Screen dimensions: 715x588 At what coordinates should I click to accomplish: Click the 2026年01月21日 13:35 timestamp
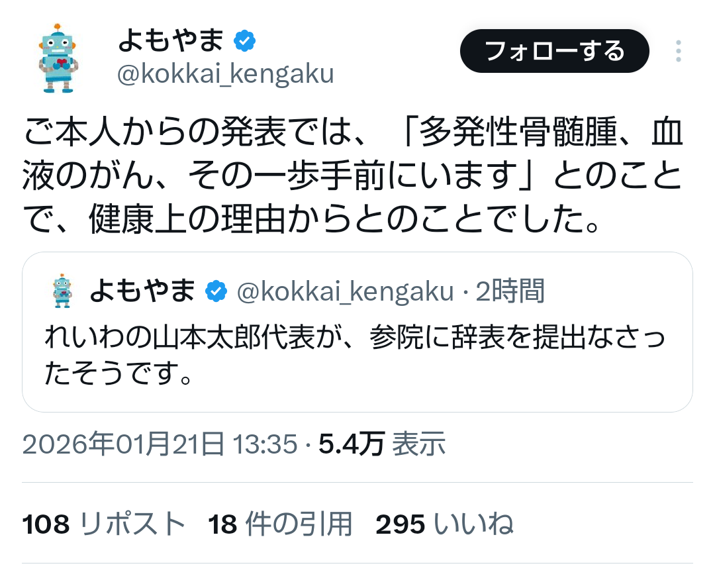tap(160, 445)
